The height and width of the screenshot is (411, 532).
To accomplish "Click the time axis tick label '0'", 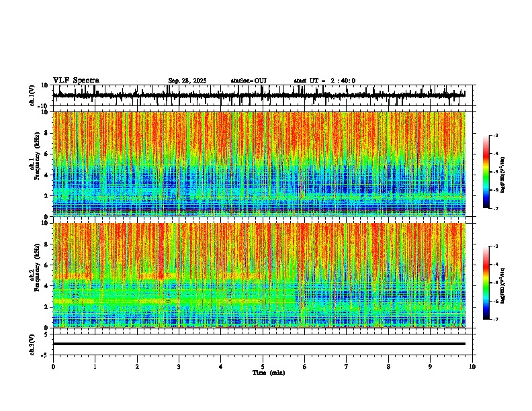I will tap(53, 367).
